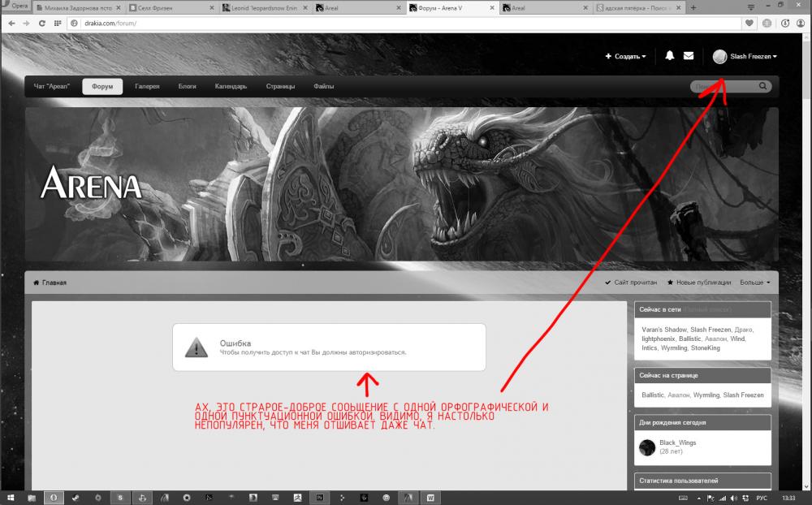Click the Opera icon in the taskbar
812x505 pixels.
coord(54,498)
